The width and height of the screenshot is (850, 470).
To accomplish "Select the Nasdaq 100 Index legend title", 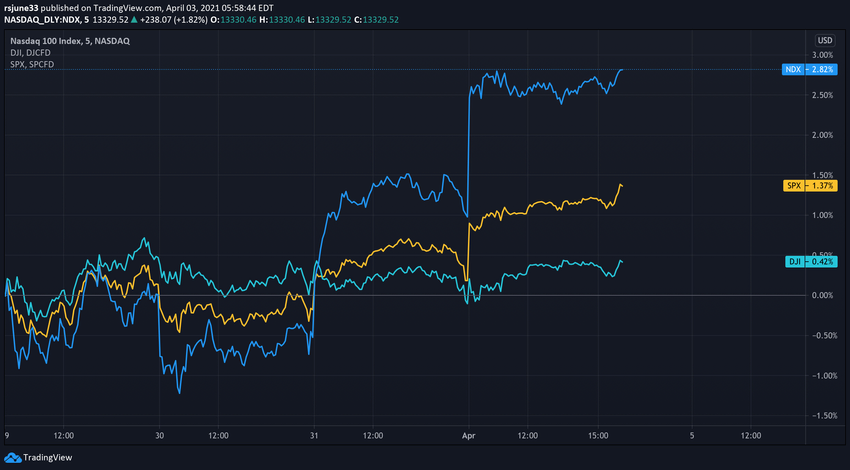I will [x=70, y=41].
